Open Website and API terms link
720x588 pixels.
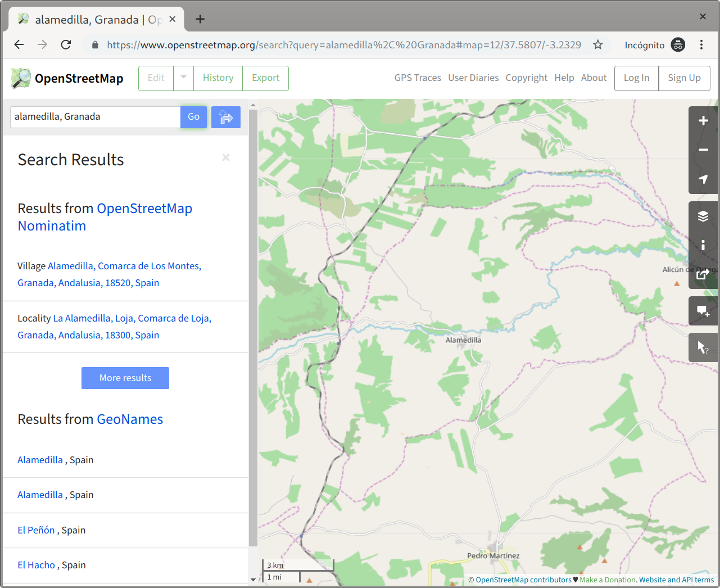[x=676, y=580]
